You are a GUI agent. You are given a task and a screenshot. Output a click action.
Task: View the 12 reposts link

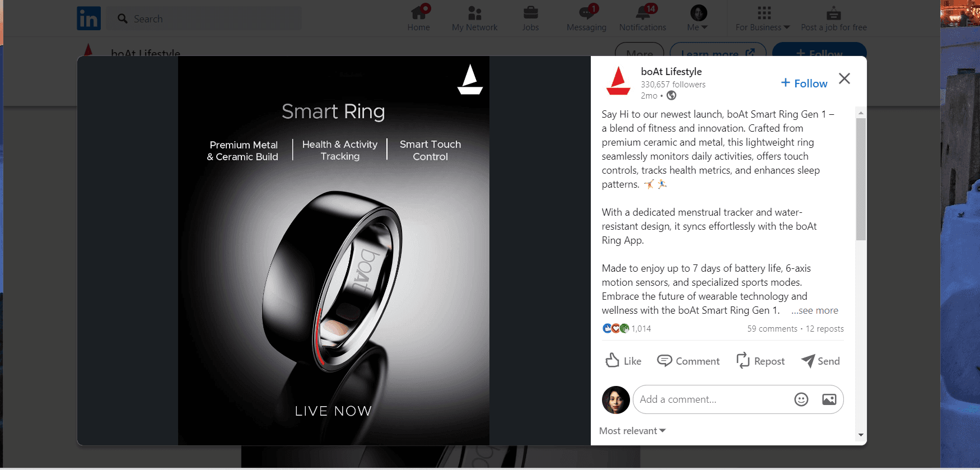coord(825,329)
